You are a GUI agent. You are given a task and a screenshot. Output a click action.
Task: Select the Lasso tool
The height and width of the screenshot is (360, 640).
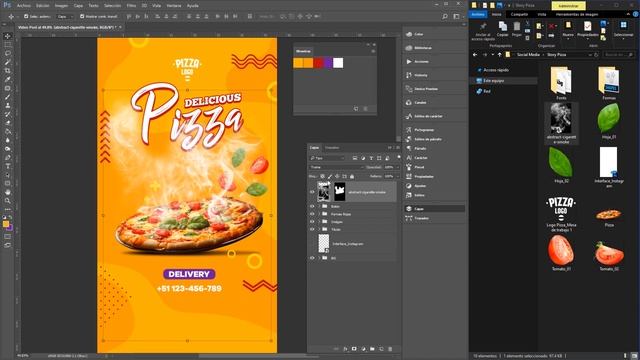(x=7, y=53)
